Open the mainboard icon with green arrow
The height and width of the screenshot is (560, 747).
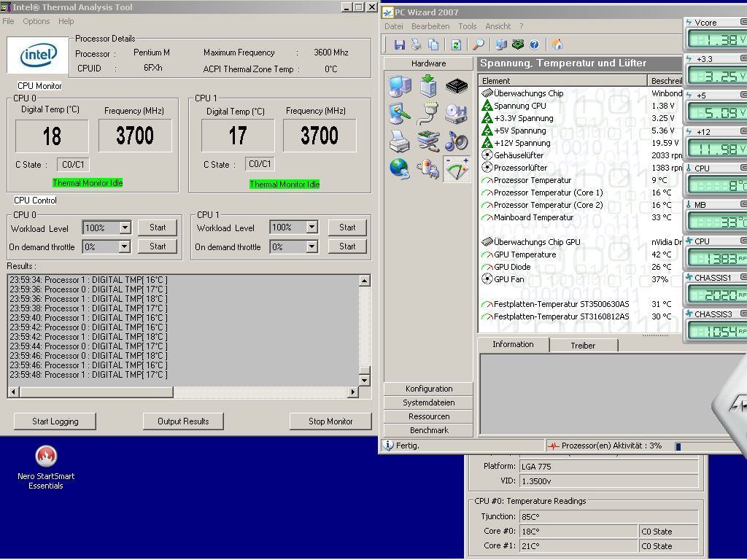(427, 87)
